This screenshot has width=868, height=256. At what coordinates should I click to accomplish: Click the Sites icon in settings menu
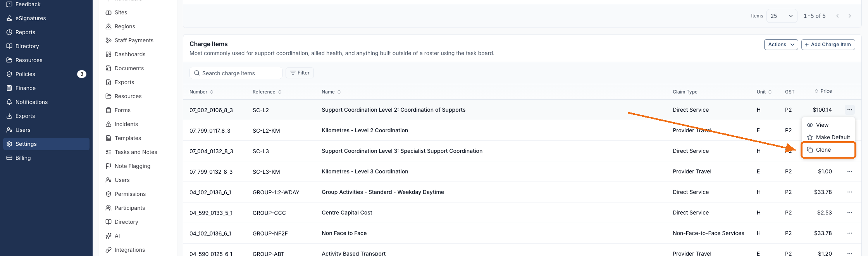coord(108,12)
